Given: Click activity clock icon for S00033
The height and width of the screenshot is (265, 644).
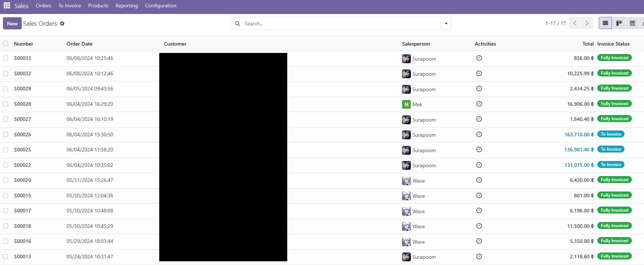Looking at the screenshot, I should [x=479, y=58].
